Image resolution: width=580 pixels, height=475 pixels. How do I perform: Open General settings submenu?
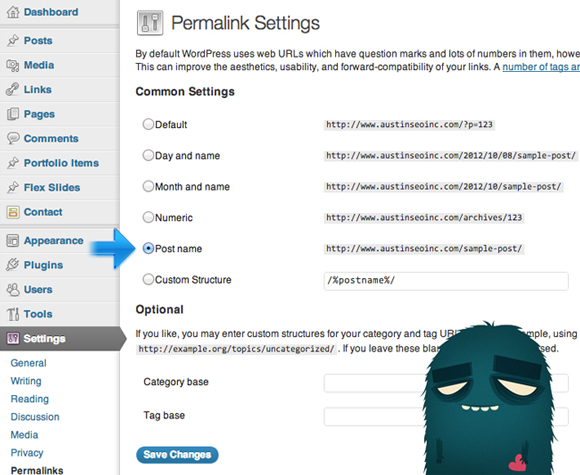pos(28,363)
